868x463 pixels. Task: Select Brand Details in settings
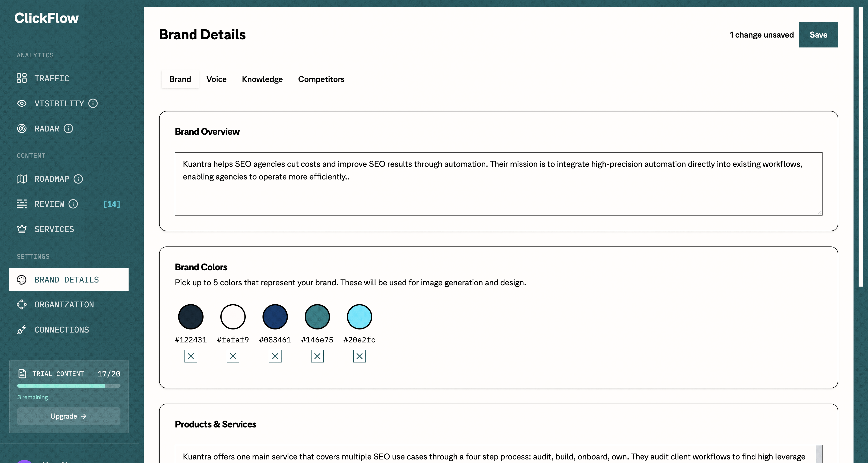tap(69, 279)
